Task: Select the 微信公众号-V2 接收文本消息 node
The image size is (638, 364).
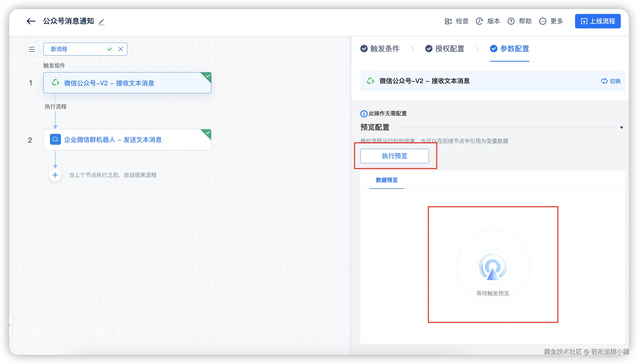Action: [x=127, y=83]
